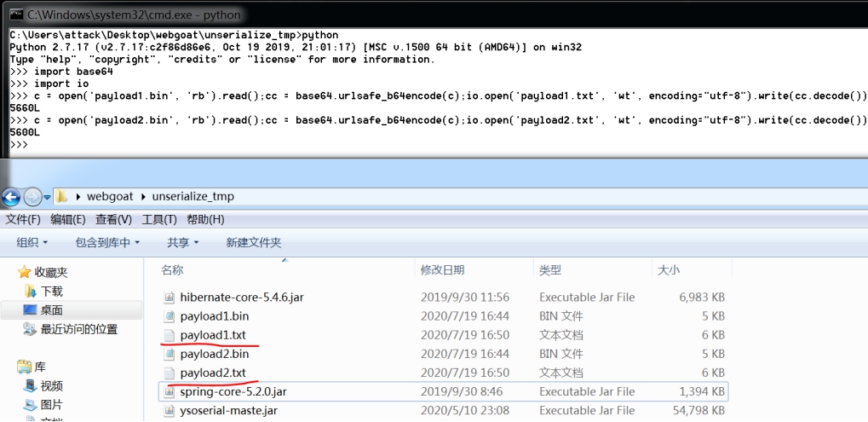Click the payload1.bin file icon

coord(170,316)
